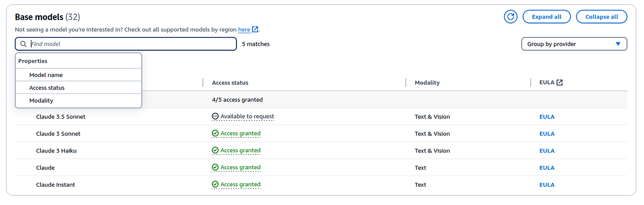The image size is (644, 205).
Task: Click the external link icon after 'here'
Action: (x=255, y=29)
